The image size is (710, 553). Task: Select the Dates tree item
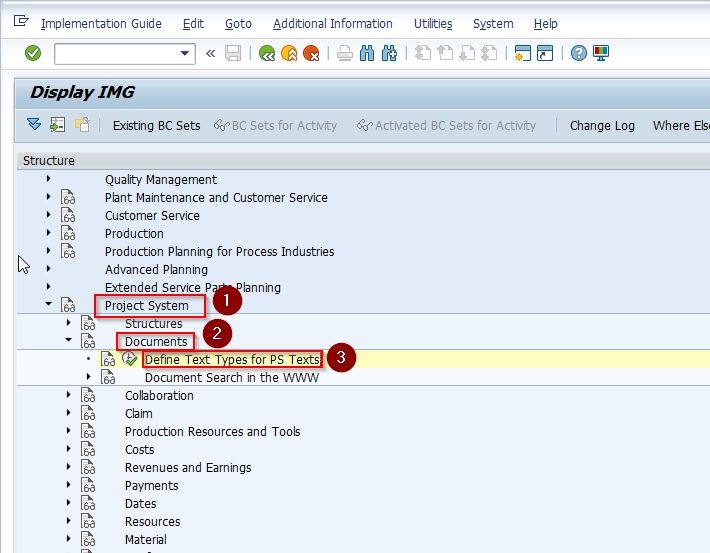pyautogui.click(x=140, y=504)
